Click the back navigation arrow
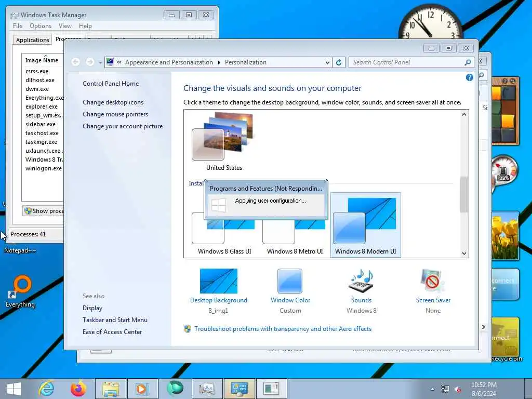The height and width of the screenshot is (399, 532). pos(76,62)
